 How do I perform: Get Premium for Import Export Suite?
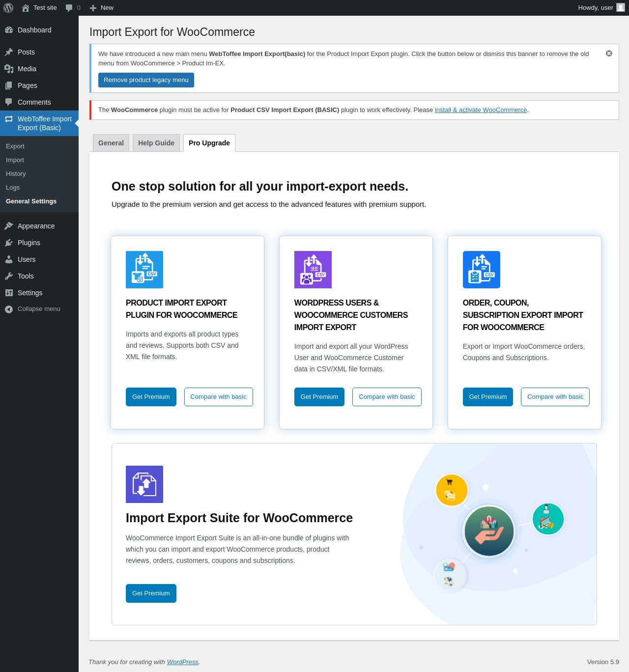pos(151,593)
